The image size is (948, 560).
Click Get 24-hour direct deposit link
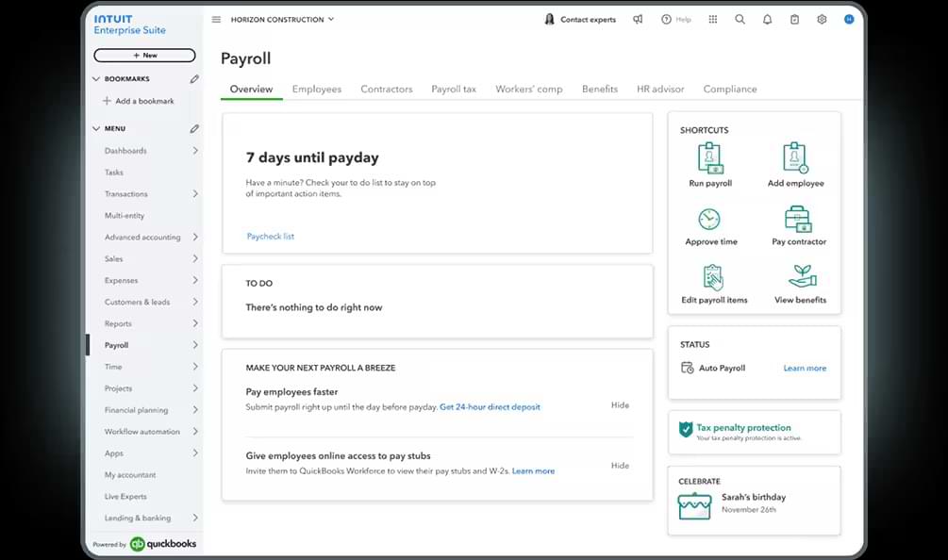490,407
